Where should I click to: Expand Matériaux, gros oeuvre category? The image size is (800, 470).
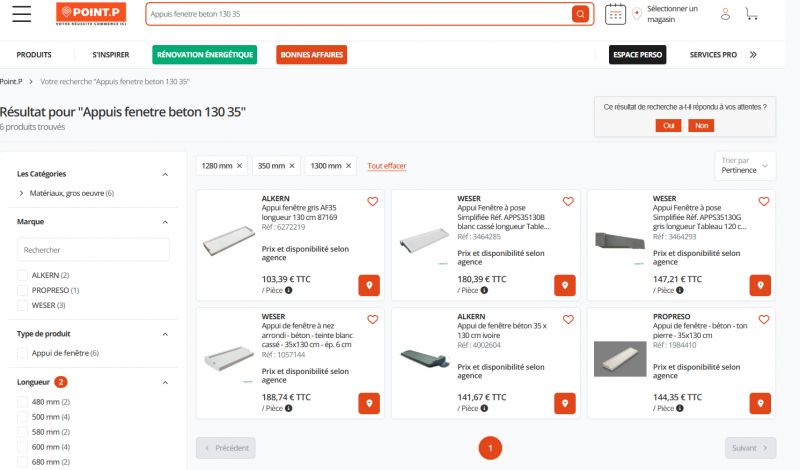point(21,193)
